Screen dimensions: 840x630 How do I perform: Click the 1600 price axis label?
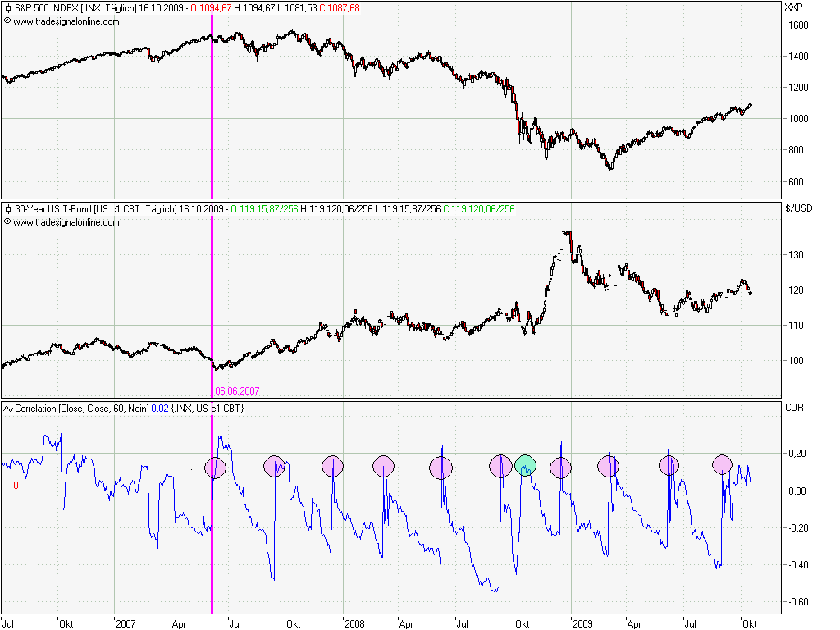798,25
